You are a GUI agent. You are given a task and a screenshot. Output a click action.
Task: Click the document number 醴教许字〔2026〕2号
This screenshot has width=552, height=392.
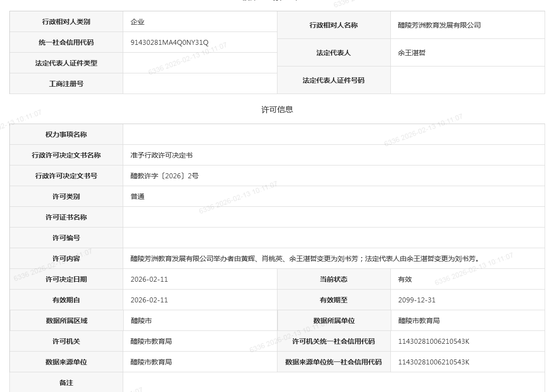point(165,176)
